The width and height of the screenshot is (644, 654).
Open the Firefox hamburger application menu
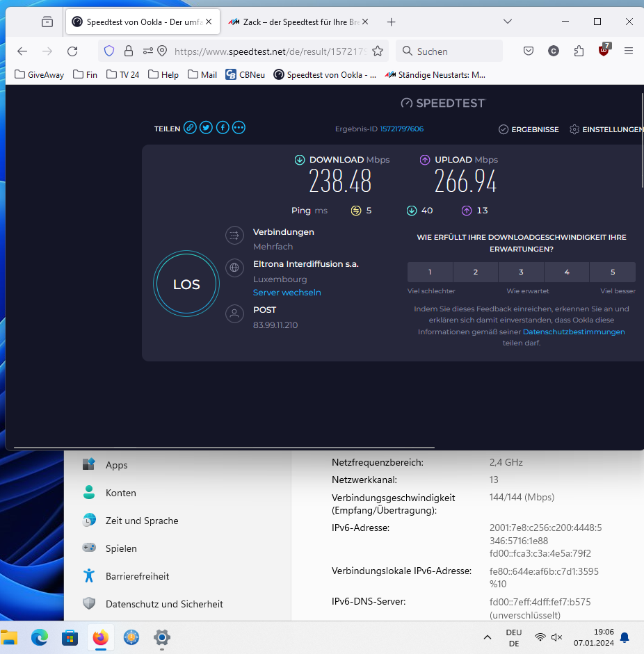629,51
